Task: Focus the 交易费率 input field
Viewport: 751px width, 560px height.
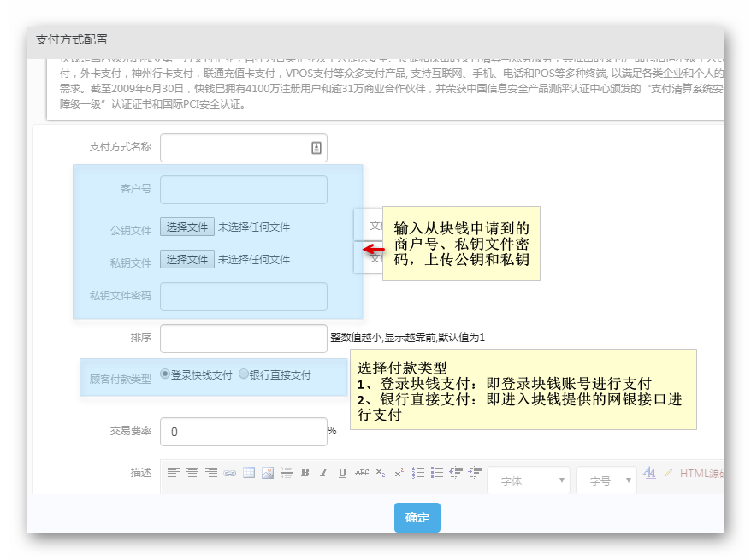Action: (x=243, y=432)
